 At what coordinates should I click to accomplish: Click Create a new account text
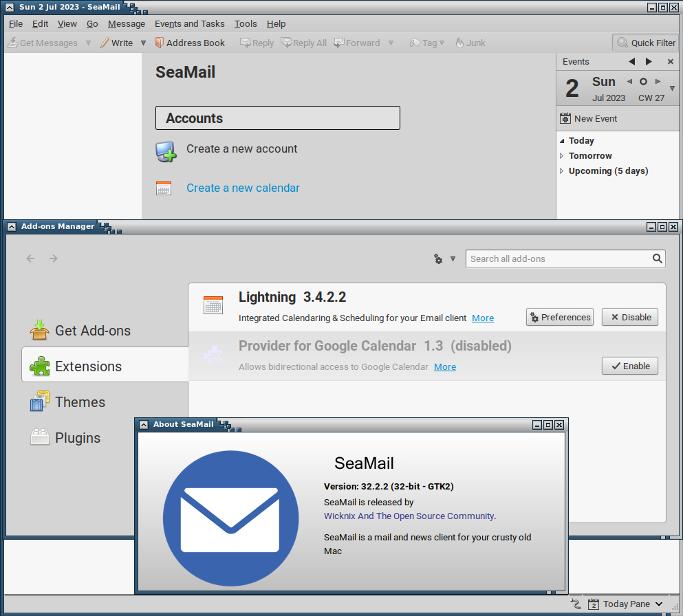click(x=241, y=149)
